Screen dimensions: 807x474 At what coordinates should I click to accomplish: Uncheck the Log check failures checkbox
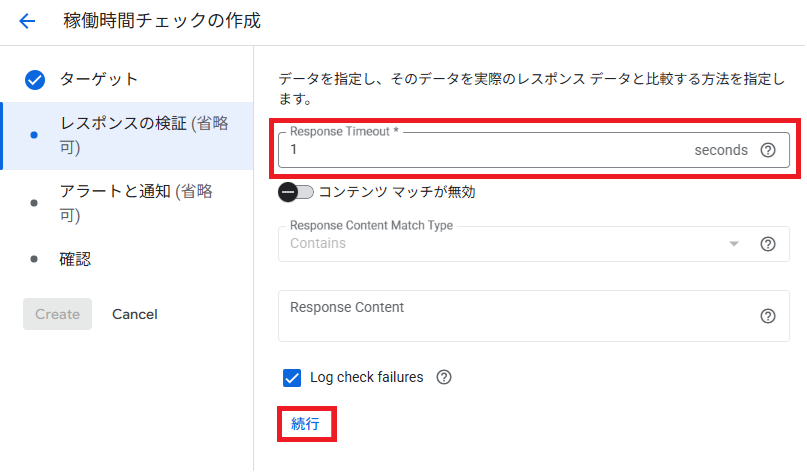click(292, 378)
